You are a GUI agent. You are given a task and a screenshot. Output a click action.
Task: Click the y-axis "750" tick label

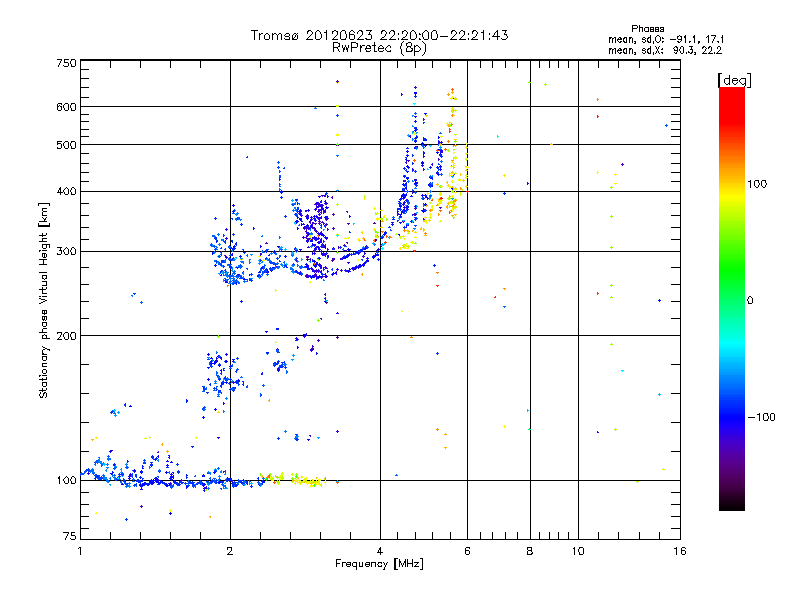(66, 64)
